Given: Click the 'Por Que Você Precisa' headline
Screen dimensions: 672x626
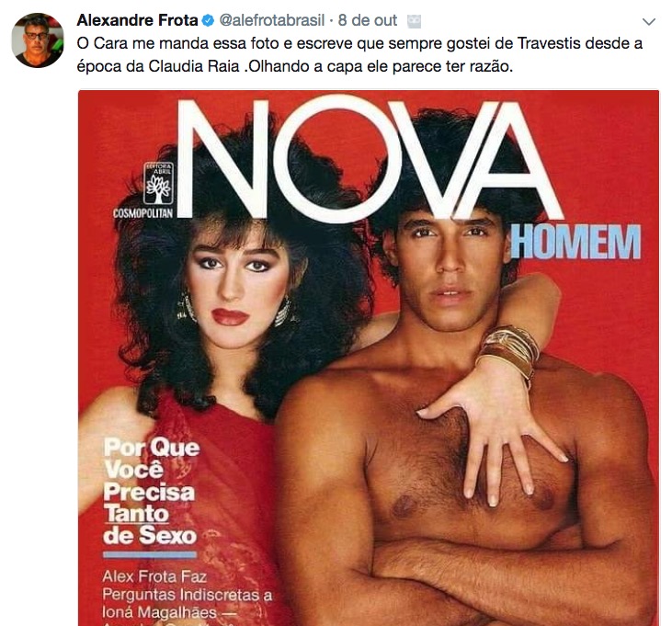Looking at the screenshot, I should coord(151,470).
